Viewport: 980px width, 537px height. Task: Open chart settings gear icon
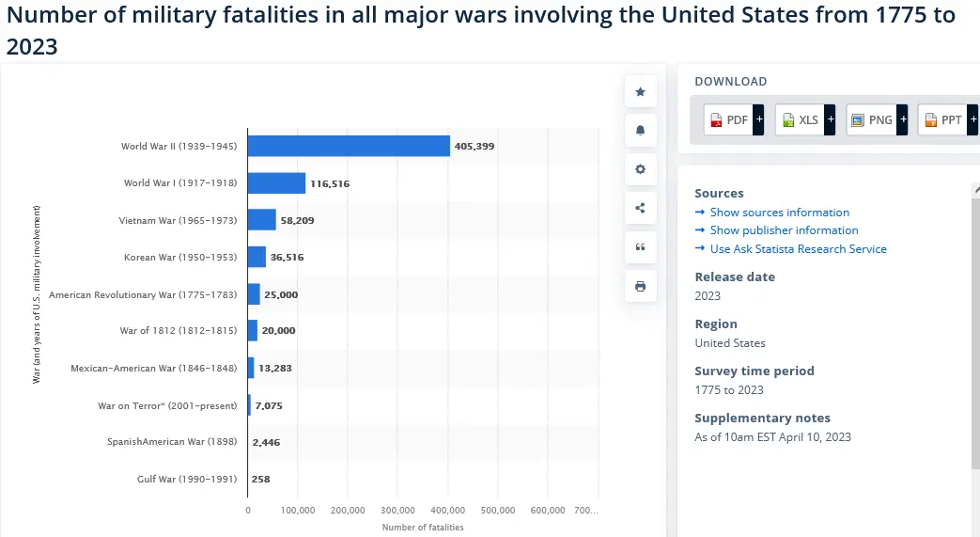(x=640, y=169)
